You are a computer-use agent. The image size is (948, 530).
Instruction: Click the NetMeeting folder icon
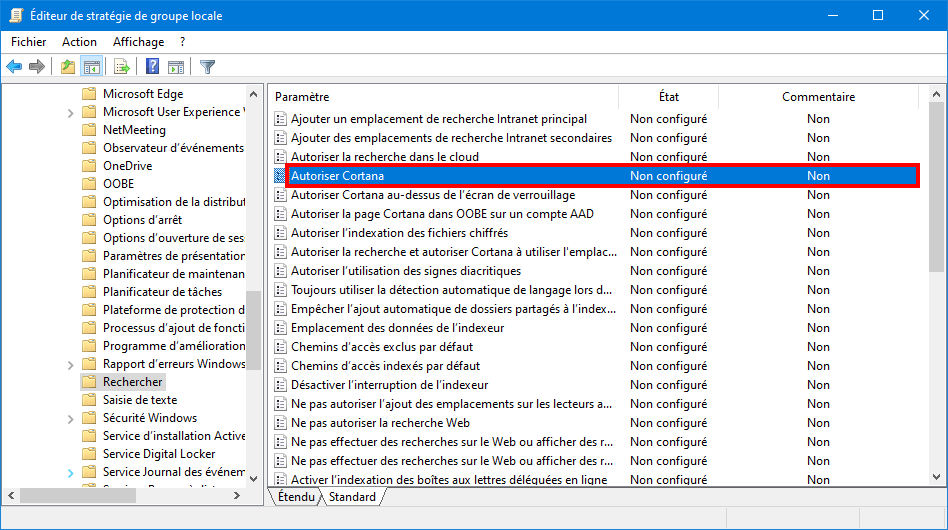tap(89, 130)
